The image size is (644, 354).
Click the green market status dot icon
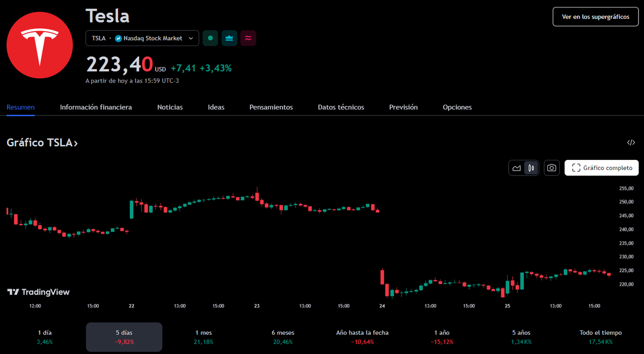tap(210, 38)
